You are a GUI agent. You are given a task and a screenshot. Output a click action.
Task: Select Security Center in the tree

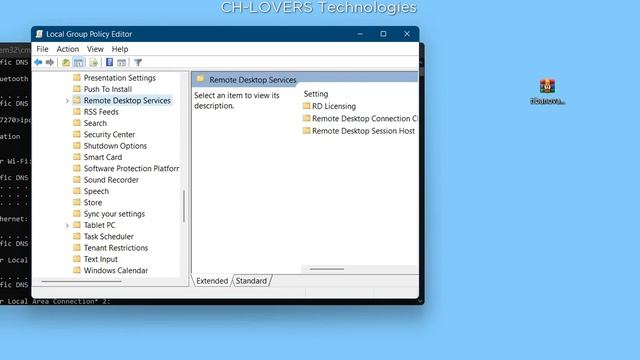(x=109, y=134)
